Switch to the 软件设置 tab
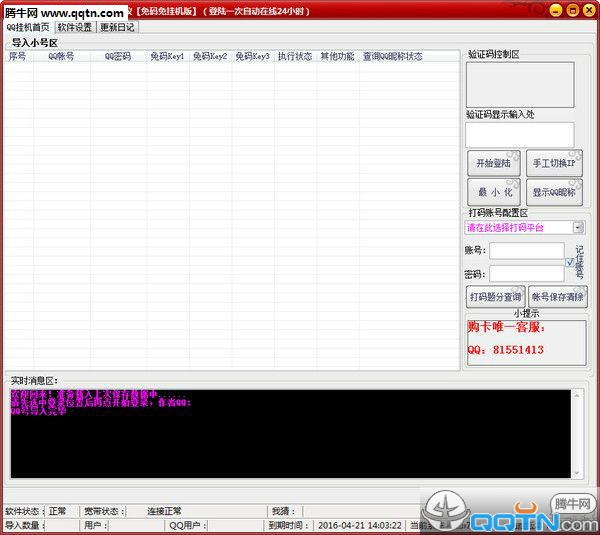The image size is (600, 535). tap(75, 27)
